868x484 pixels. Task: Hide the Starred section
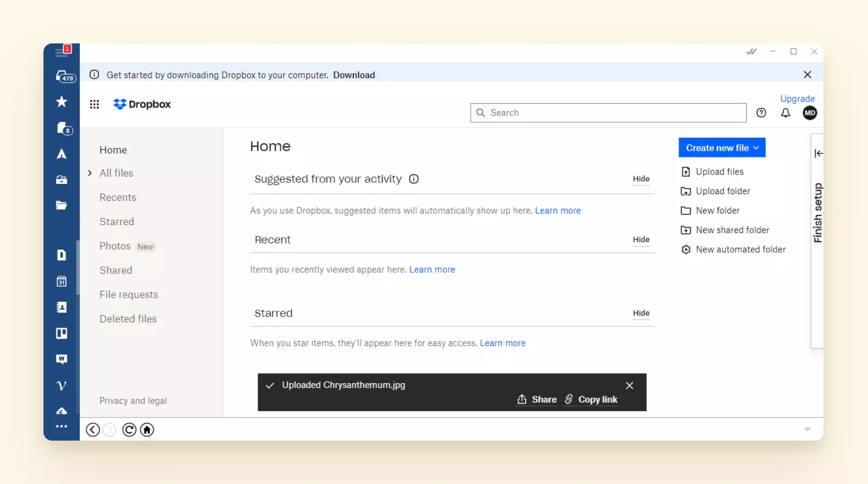coord(641,314)
